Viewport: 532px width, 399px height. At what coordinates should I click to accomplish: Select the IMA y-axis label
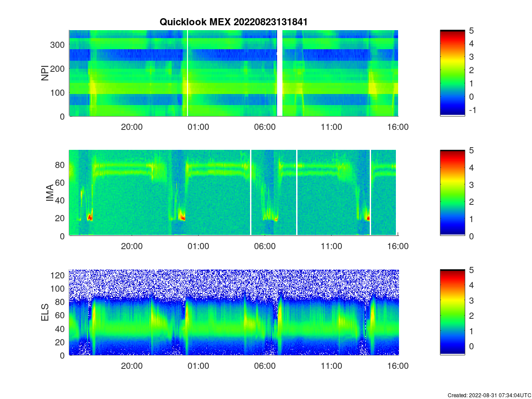[50, 193]
